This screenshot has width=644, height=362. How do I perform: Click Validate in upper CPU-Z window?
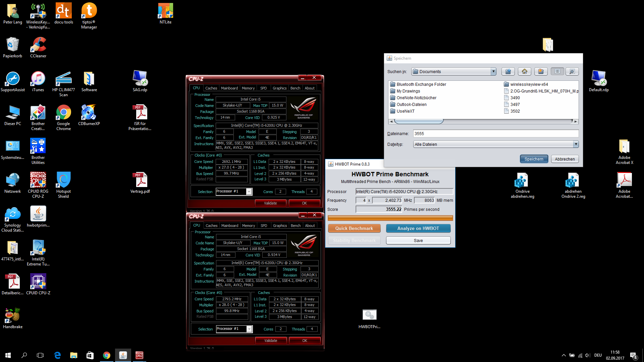[270, 203]
